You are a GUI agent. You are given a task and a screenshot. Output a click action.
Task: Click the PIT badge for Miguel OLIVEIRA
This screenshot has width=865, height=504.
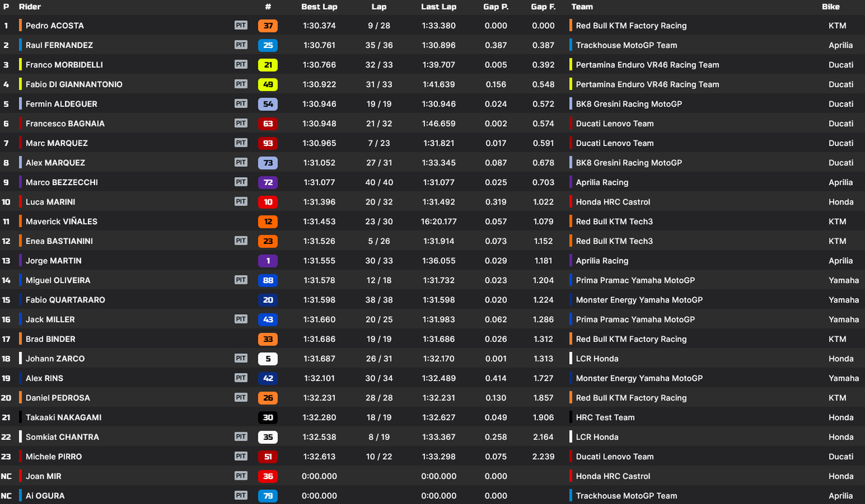pyautogui.click(x=241, y=280)
